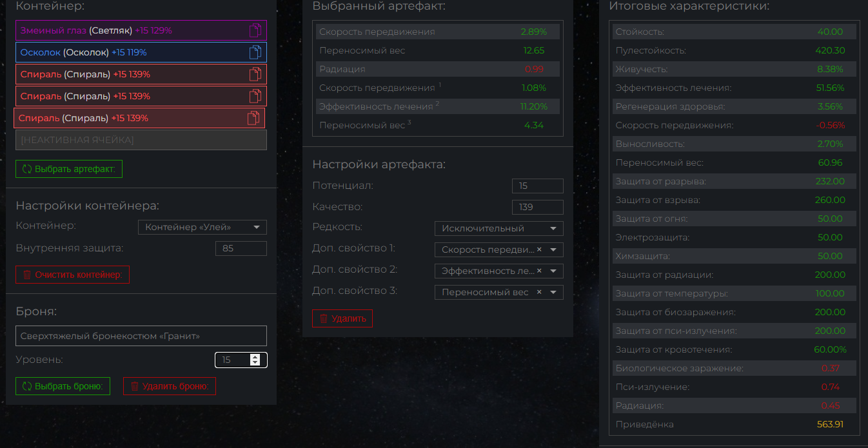The width and height of the screenshot is (868, 448).
Task: Click the Пулестойкость value 420.30
Action: point(831,50)
